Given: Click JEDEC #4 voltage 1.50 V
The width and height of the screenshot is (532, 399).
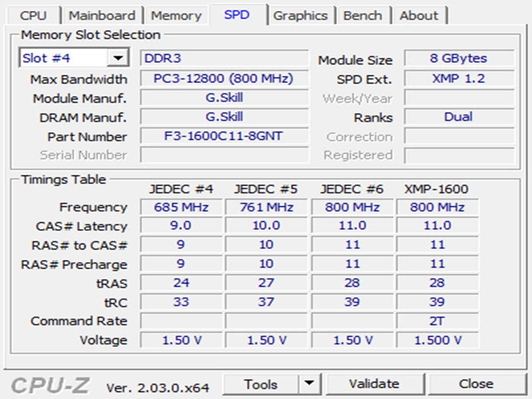Looking at the screenshot, I should [x=181, y=340].
